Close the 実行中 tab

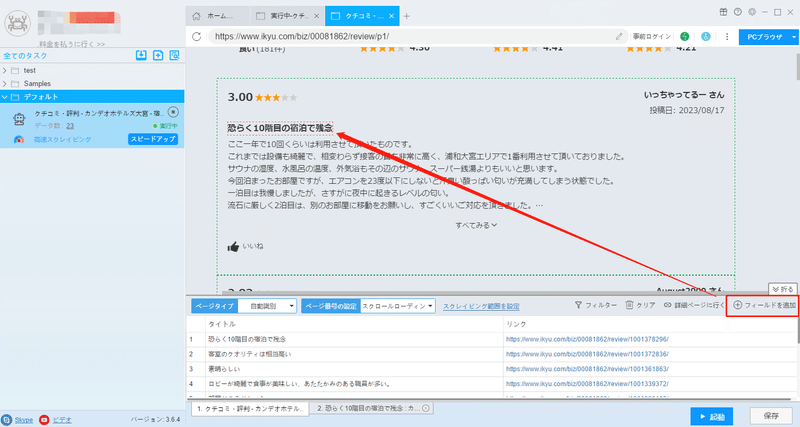coord(316,16)
